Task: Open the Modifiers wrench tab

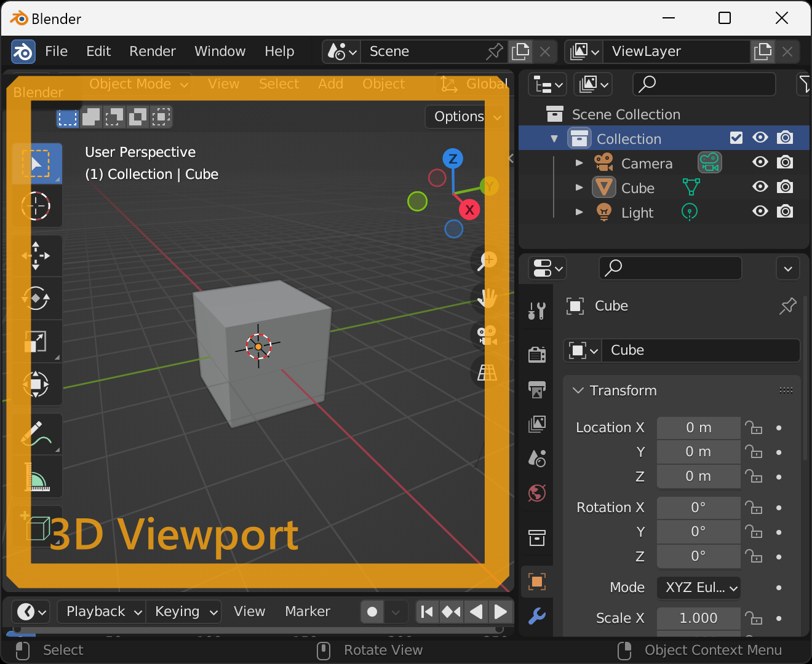Action: 537,615
